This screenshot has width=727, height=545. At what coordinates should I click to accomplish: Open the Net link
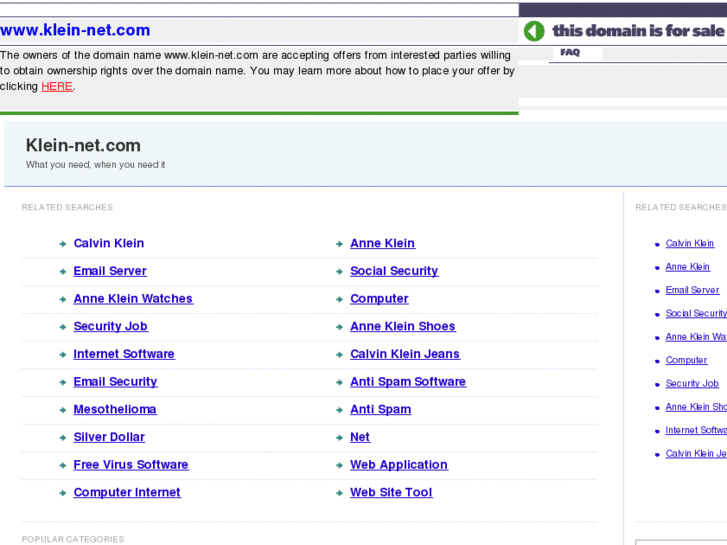click(360, 437)
